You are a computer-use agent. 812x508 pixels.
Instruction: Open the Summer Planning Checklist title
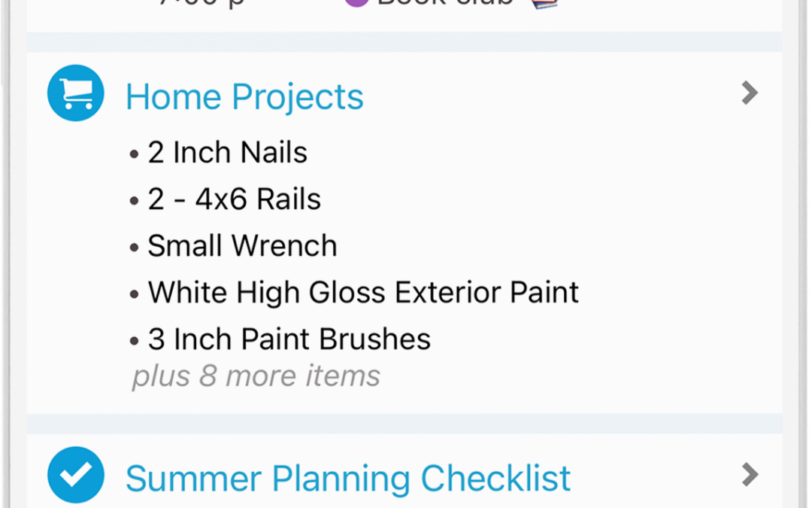(347, 479)
